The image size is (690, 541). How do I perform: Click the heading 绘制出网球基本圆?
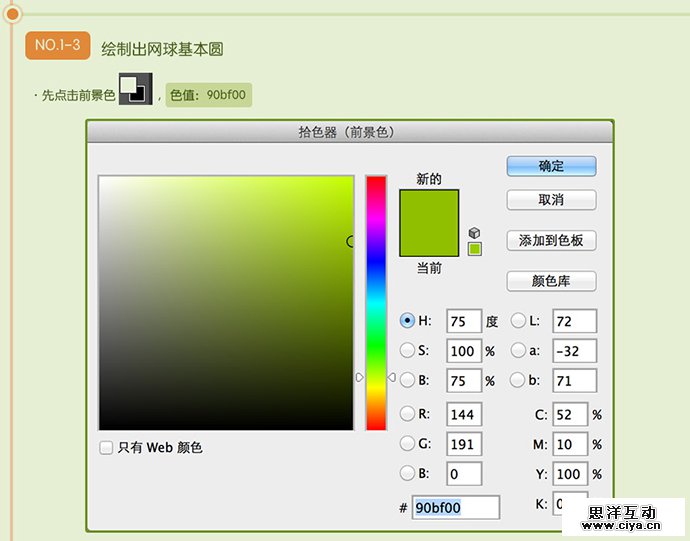tap(162, 49)
